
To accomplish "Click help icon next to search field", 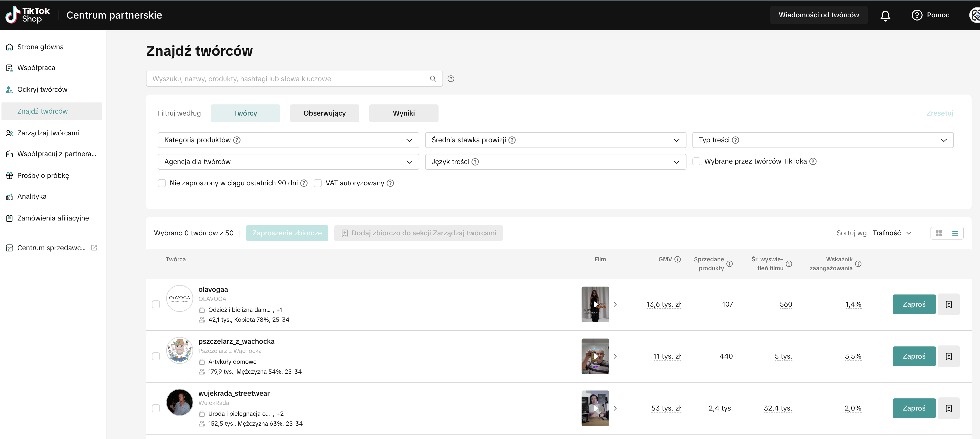I will click(451, 79).
